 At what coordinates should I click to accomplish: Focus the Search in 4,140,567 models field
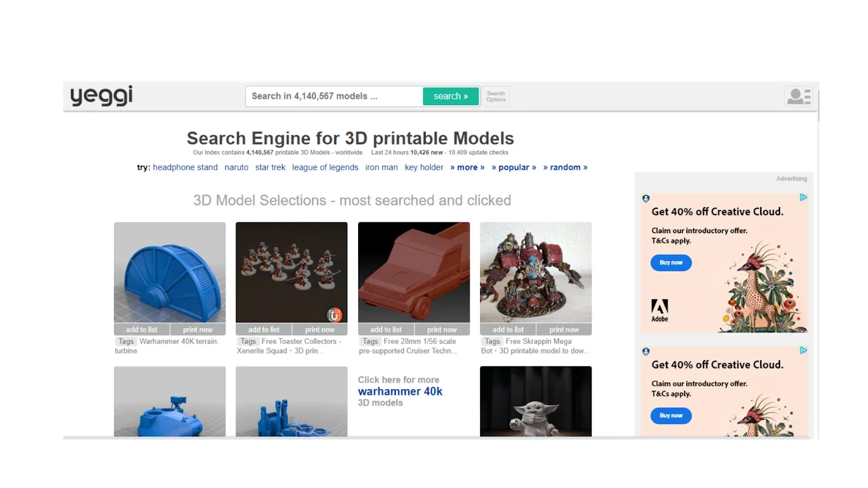(x=334, y=96)
